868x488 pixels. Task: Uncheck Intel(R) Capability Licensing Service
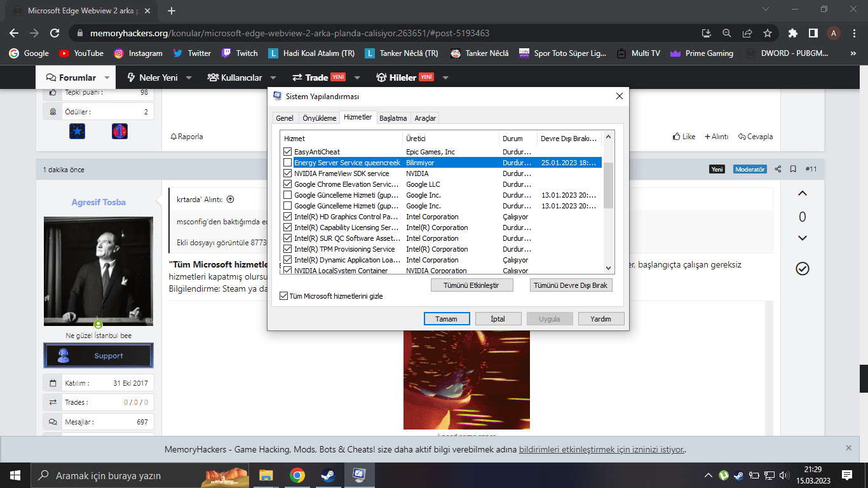tap(288, 227)
